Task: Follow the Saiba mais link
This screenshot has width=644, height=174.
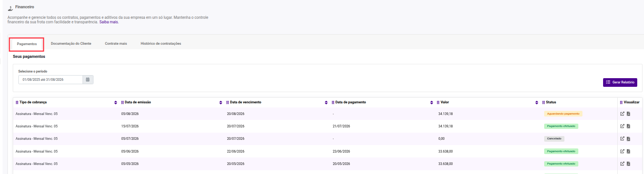Action: point(109,22)
